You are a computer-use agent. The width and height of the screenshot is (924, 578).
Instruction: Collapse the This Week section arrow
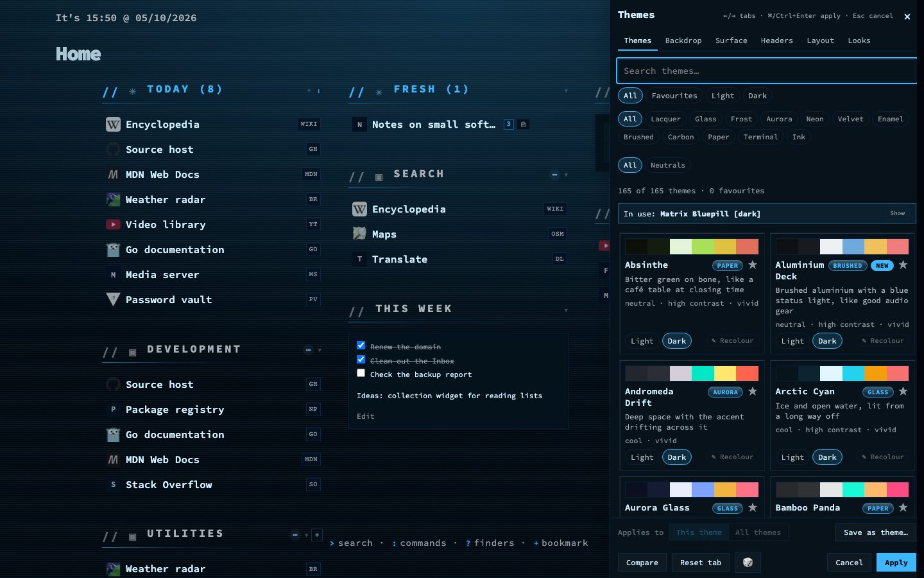[x=566, y=310]
